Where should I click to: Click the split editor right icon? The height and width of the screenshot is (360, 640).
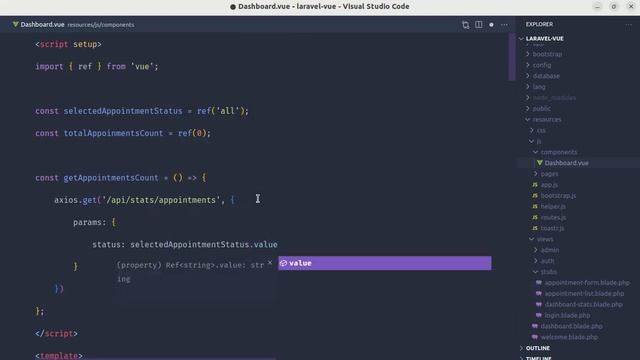pyautogui.click(x=478, y=25)
